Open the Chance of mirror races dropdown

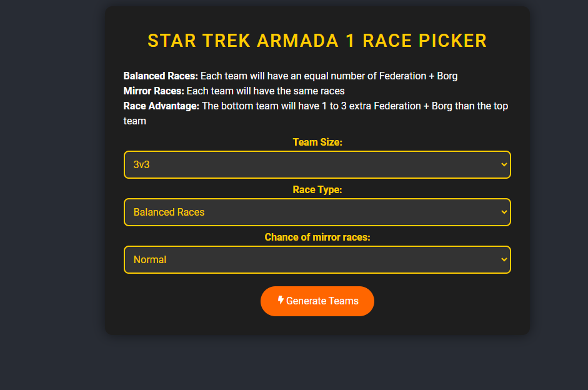tap(317, 259)
